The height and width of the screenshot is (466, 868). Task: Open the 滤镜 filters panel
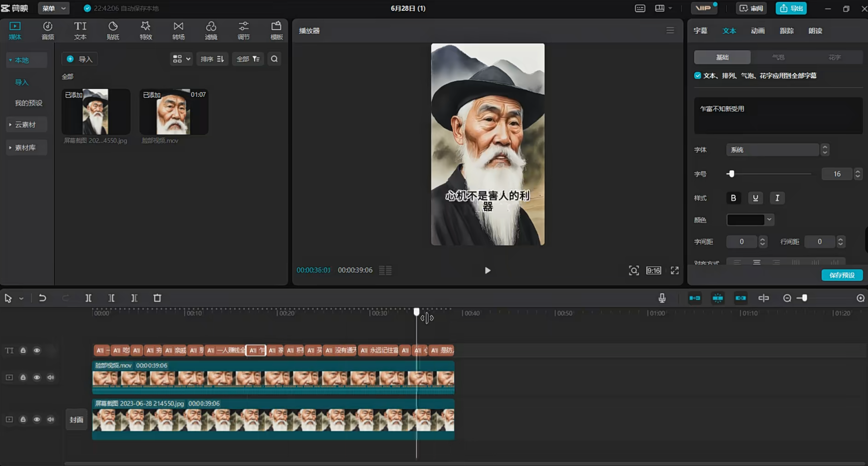pos(211,31)
